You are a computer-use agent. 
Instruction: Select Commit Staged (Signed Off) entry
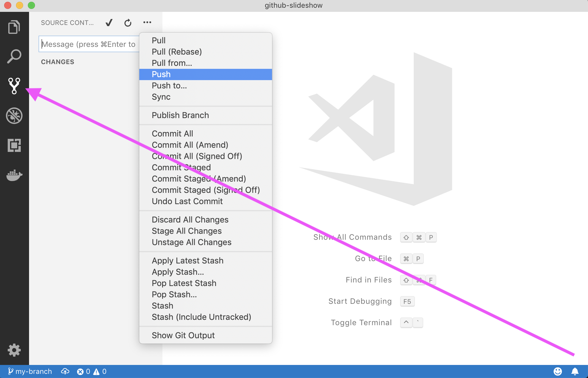(206, 190)
